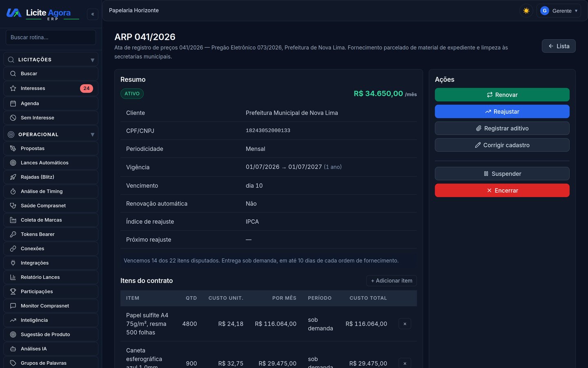
Task: Click the Propostas tag icon
Action: (13, 148)
